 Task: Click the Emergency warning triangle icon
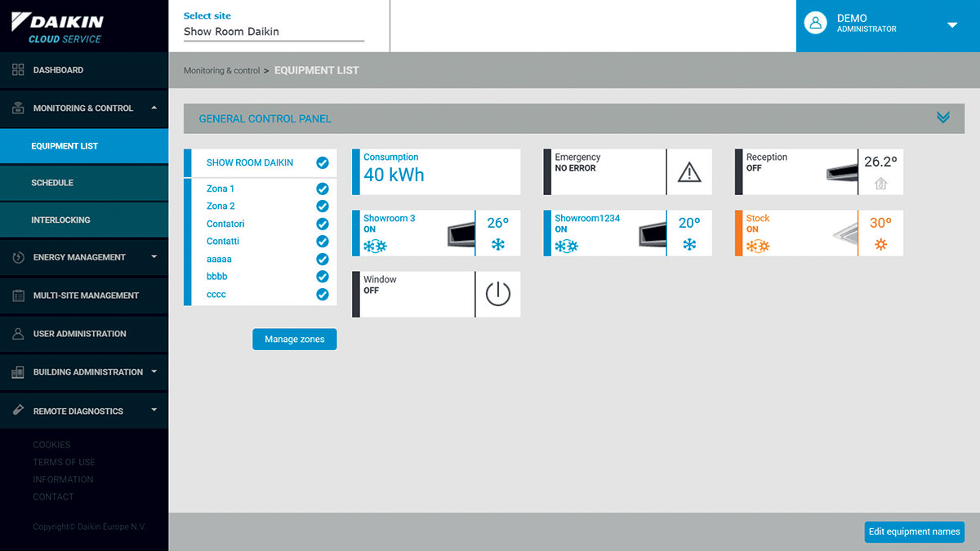[x=689, y=172]
